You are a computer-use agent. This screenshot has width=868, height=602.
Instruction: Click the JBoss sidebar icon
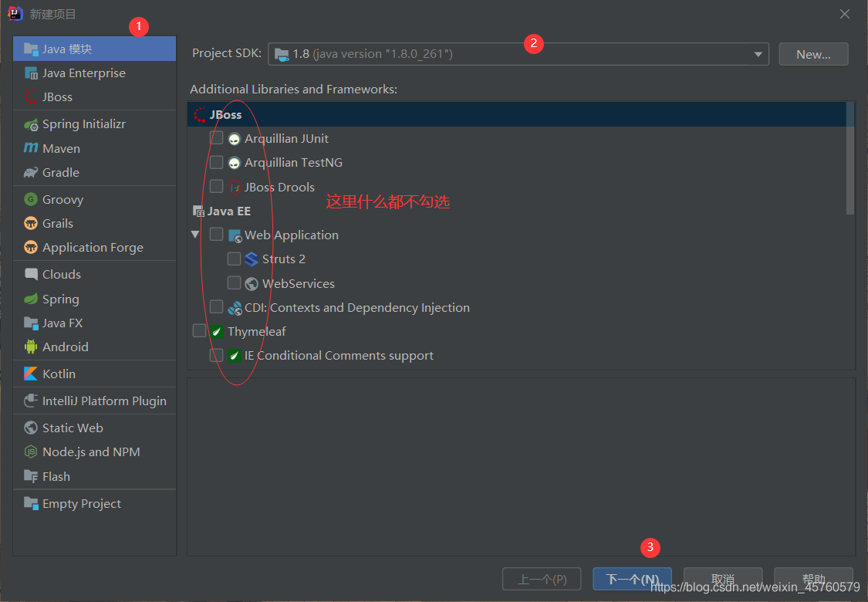[31, 97]
